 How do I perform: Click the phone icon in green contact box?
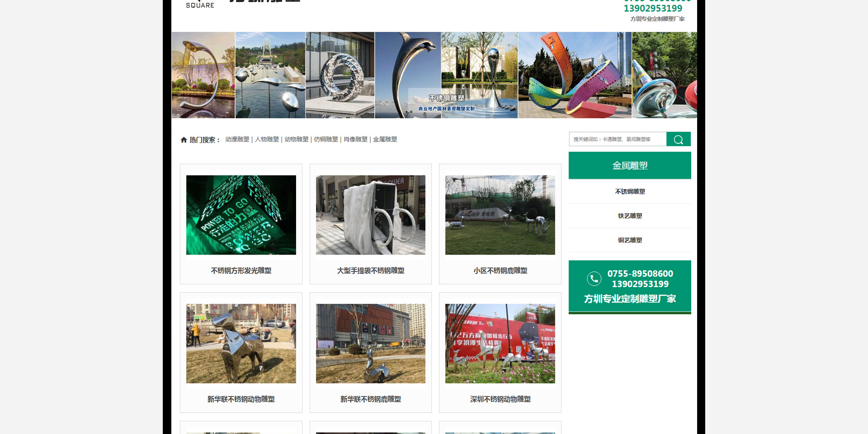point(594,278)
